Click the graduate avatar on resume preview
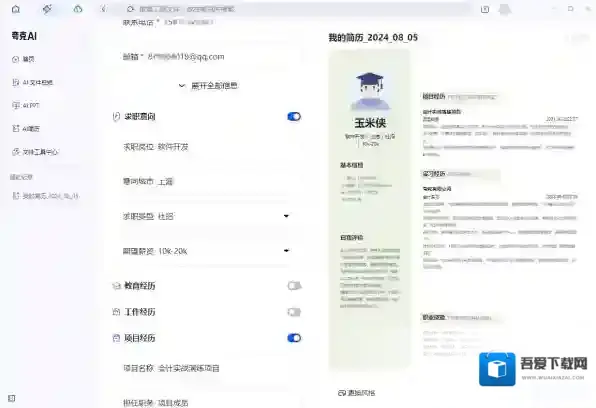This screenshot has height=408, width=596. pos(370,90)
